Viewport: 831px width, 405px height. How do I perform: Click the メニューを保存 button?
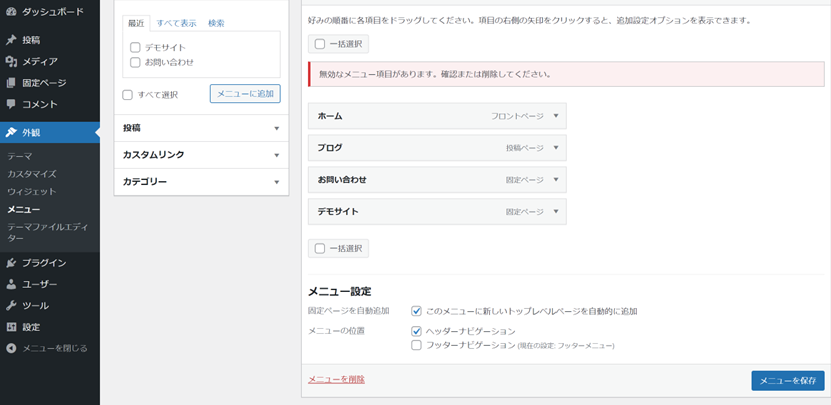coord(787,380)
